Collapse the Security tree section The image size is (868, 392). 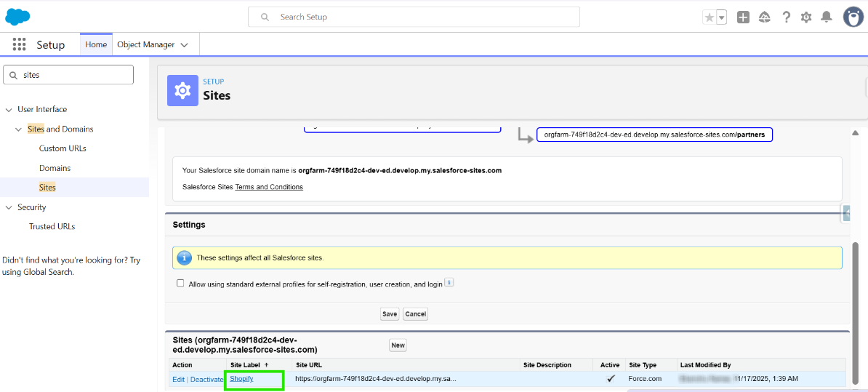[x=9, y=208]
